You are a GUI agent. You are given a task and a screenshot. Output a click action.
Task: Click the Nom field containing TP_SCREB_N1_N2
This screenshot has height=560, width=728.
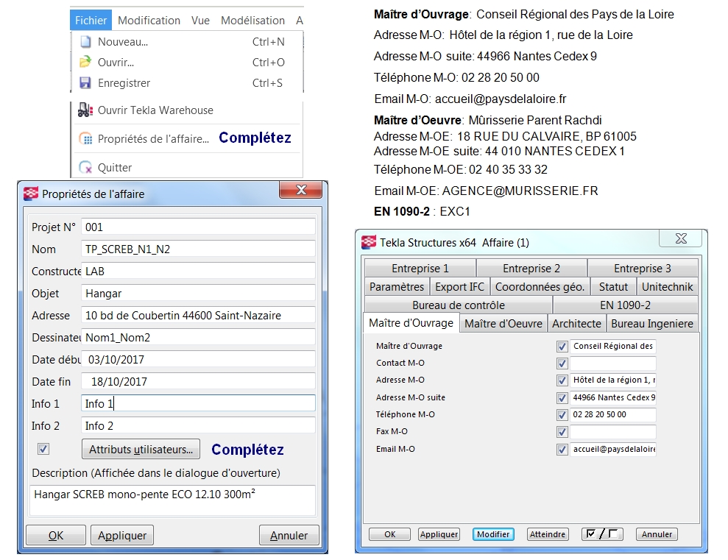point(198,249)
